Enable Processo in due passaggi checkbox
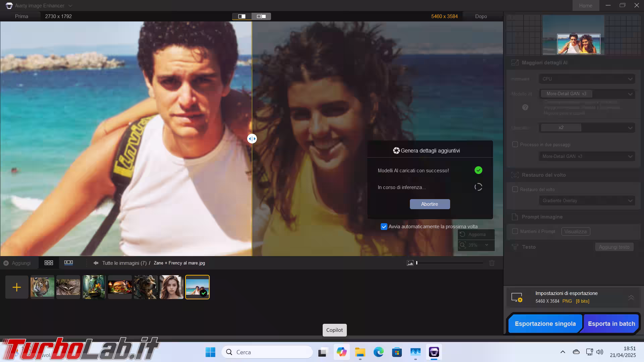The height and width of the screenshot is (362, 644). click(x=515, y=144)
